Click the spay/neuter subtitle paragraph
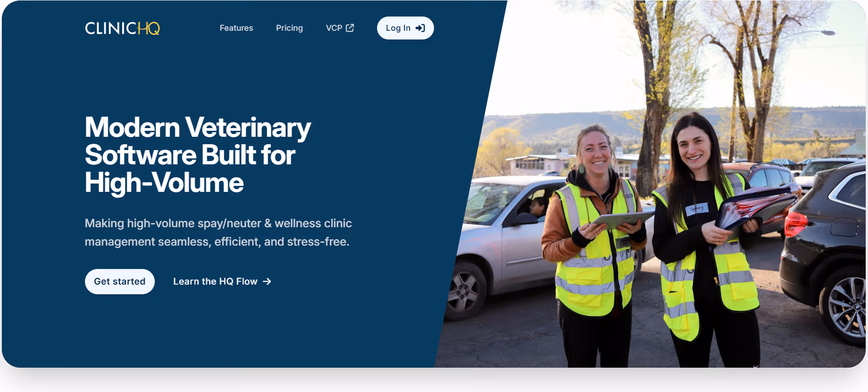Viewport: 868px width, 392px height. (x=218, y=232)
